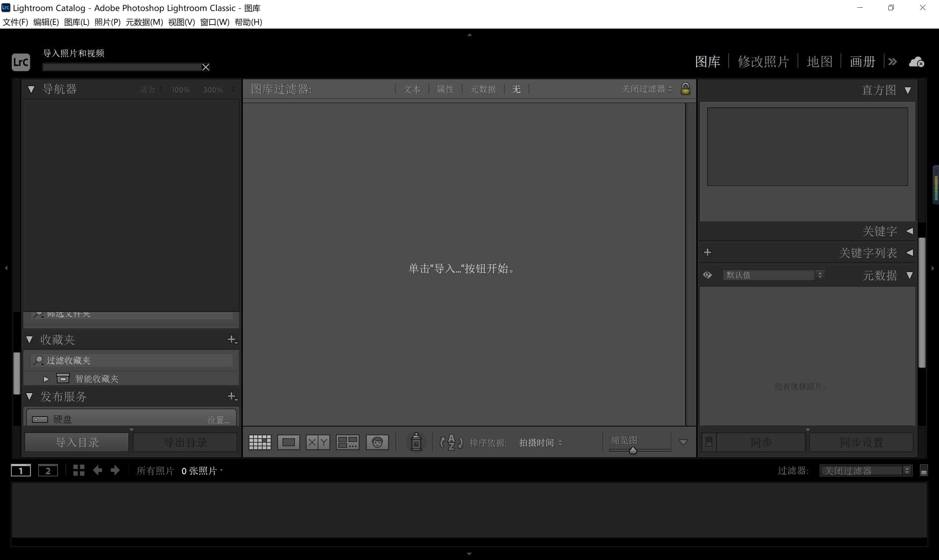This screenshot has width=939, height=560.
Task: Click the 同步设置 button
Action: (862, 442)
